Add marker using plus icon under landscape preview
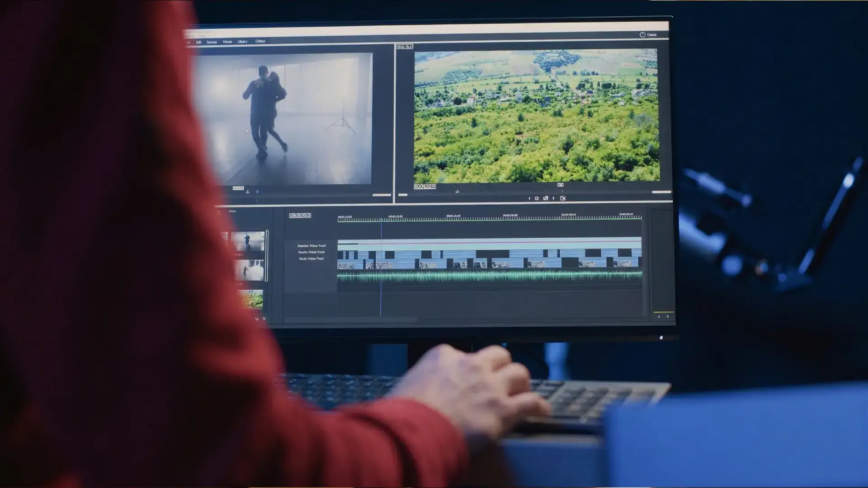 click(x=457, y=192)
